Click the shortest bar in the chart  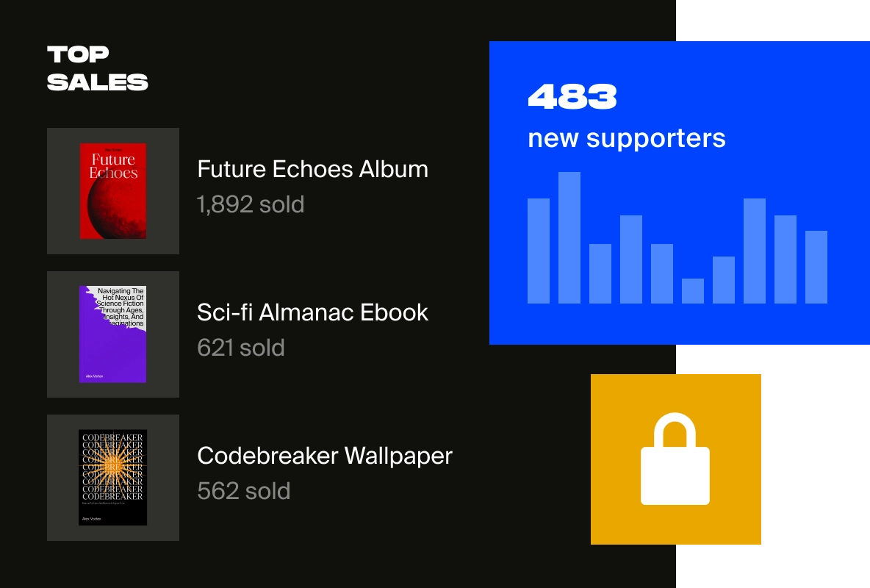(x=693, y=291)
